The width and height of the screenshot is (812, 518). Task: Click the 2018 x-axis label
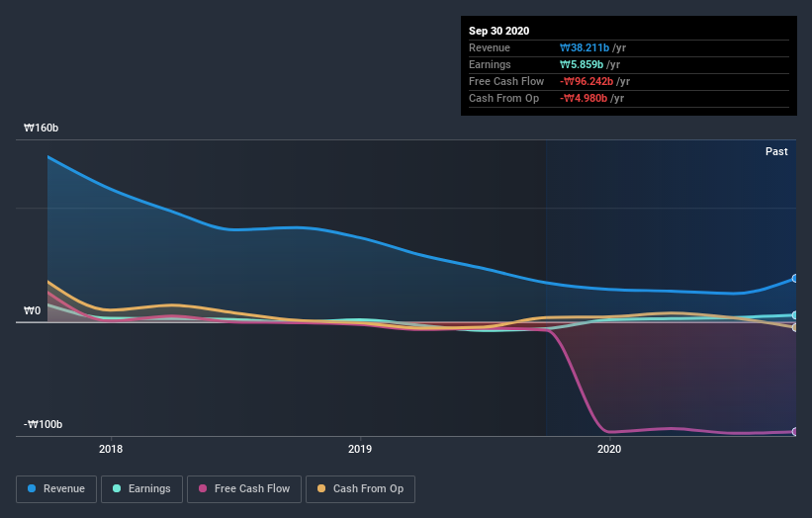(111, 449)
